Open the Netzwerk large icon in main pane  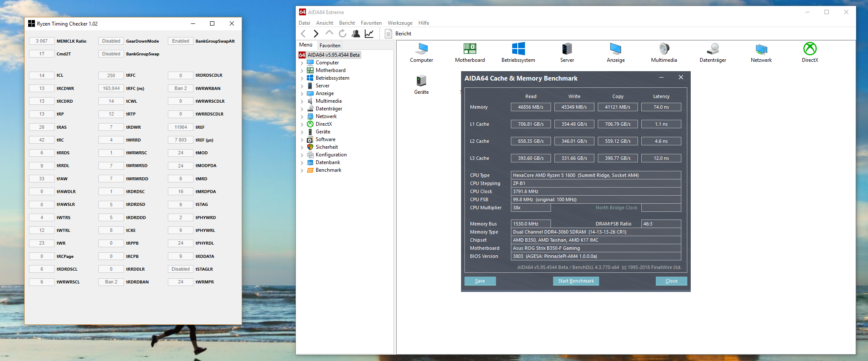[x=761, y=52]
